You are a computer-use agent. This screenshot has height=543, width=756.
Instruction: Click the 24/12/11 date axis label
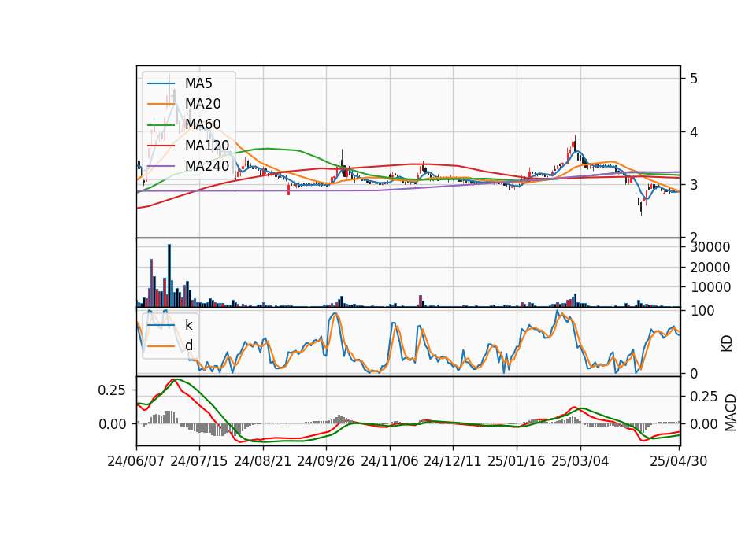click(453, 461)
